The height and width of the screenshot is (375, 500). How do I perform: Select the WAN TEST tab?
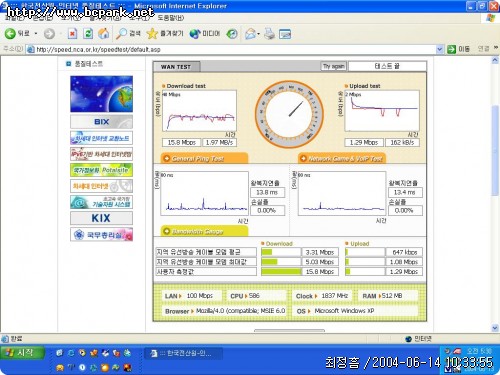[176, 67]
